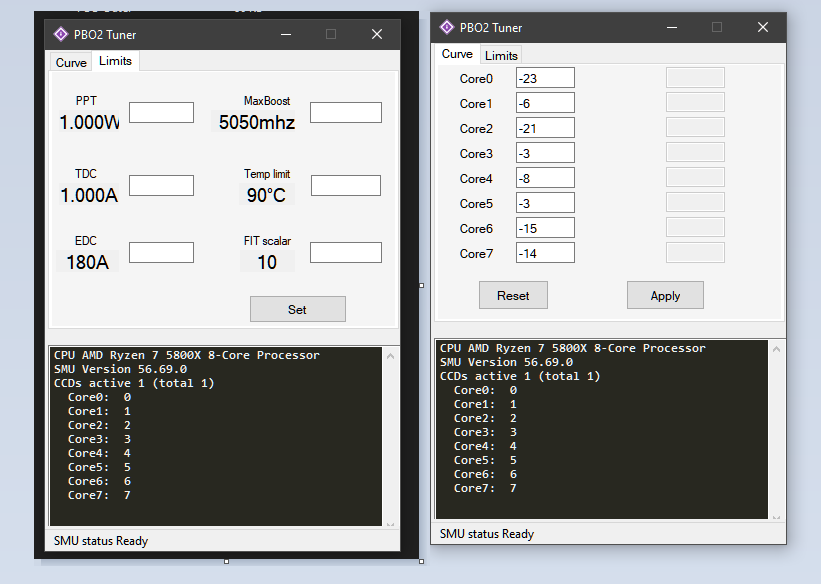Click the Core6 label in the Curve tab
This screenshot has width=821, height=584.
coord(476,228)
